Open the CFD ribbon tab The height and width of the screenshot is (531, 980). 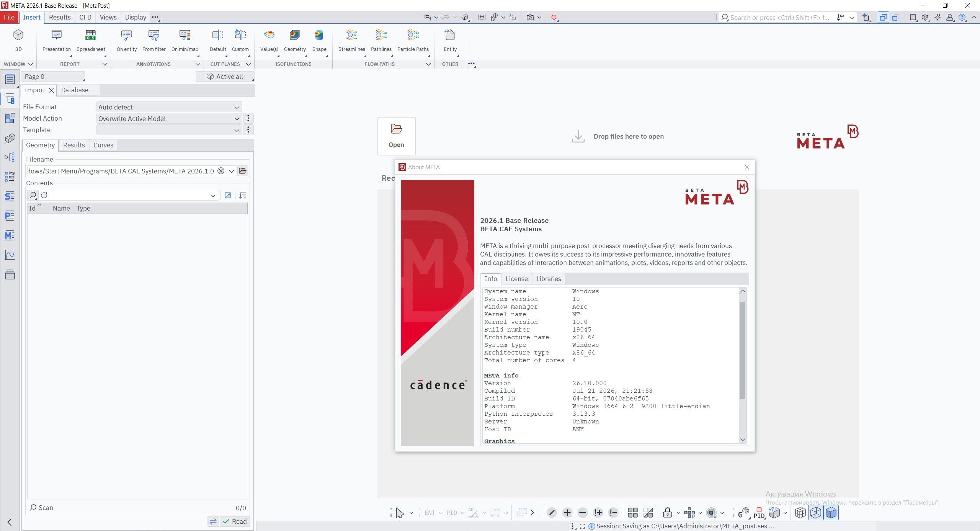(85, 17)
